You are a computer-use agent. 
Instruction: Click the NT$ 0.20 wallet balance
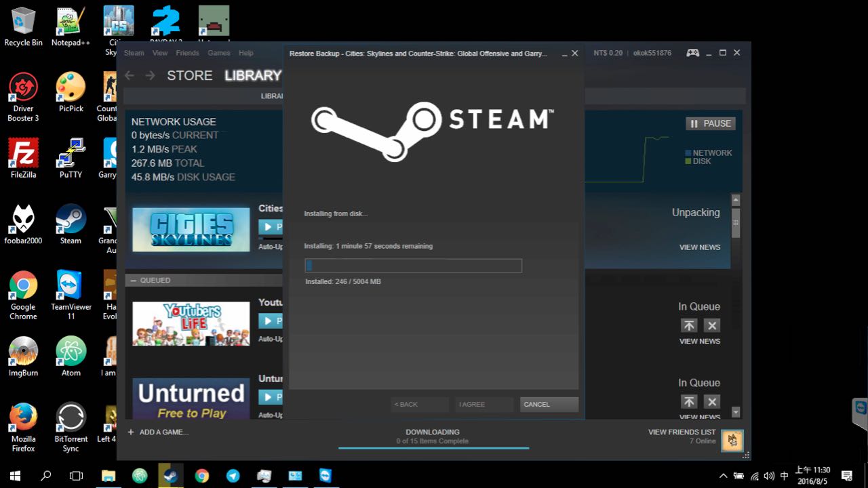[x=608, y=53]
